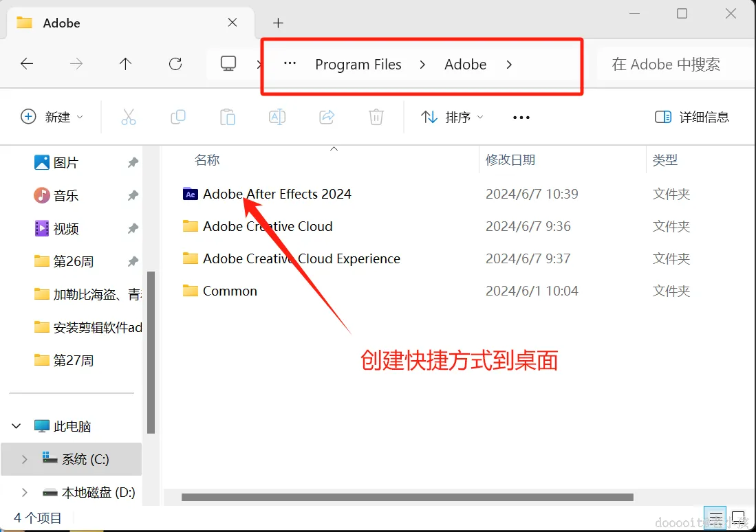The image size is (756, 532).
Task: Navigate up one folder level
Action: tap(125, 64)
